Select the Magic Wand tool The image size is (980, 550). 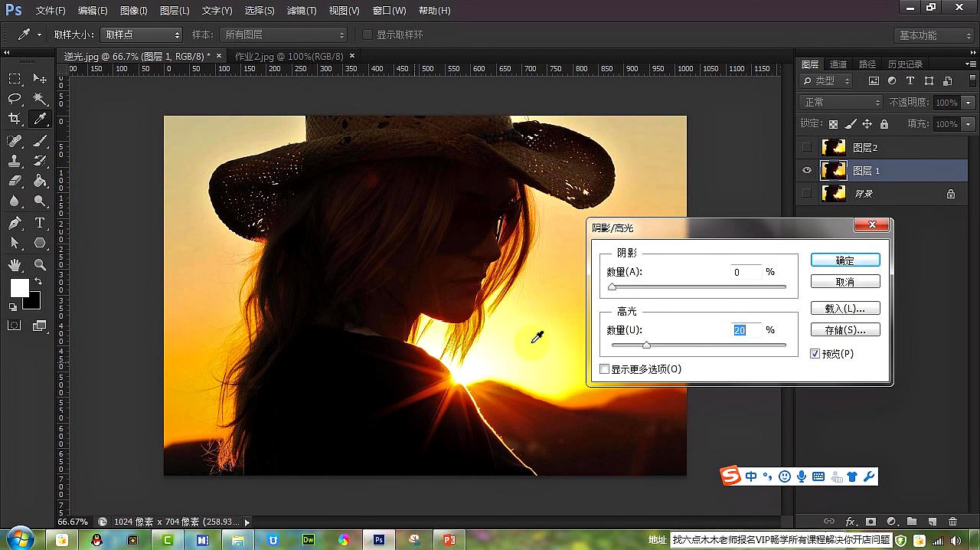40,99
